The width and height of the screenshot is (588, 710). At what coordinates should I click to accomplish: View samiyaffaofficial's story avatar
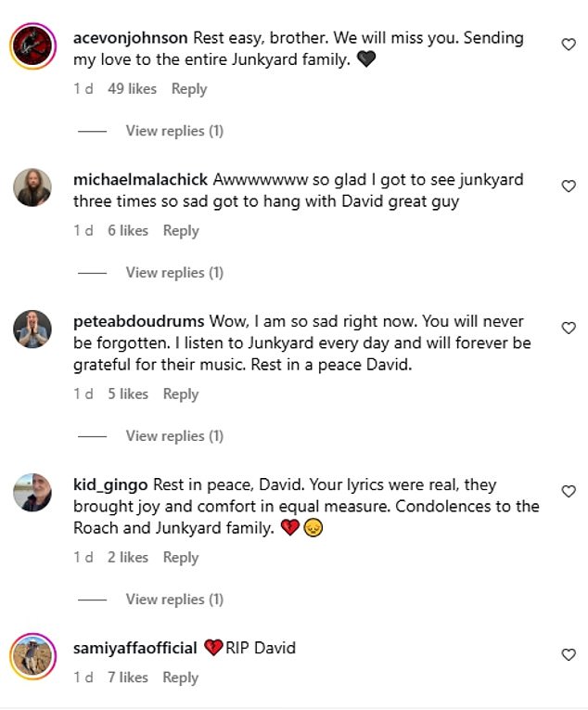[32, 655]
